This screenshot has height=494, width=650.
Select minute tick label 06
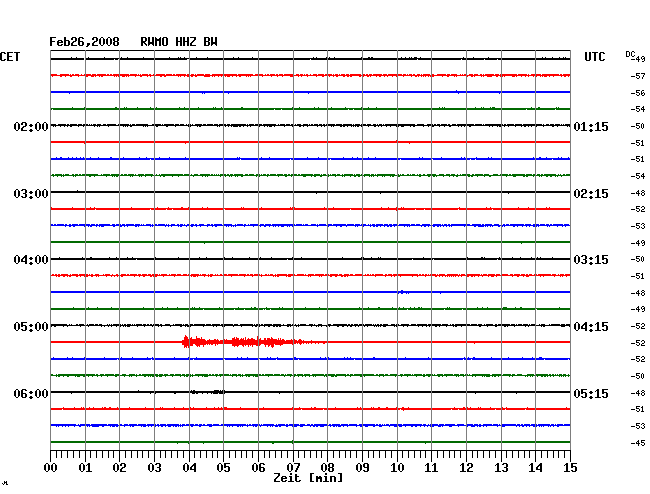click(x=258, y=468)
